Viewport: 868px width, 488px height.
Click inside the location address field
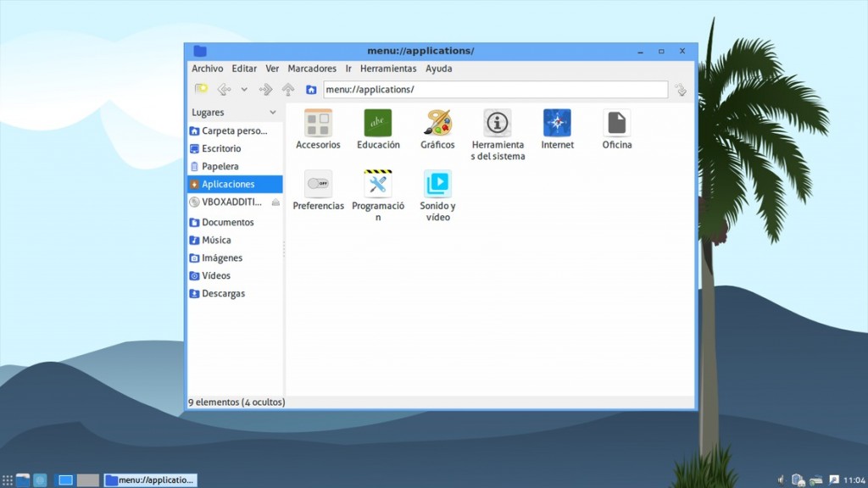point(492,89)
